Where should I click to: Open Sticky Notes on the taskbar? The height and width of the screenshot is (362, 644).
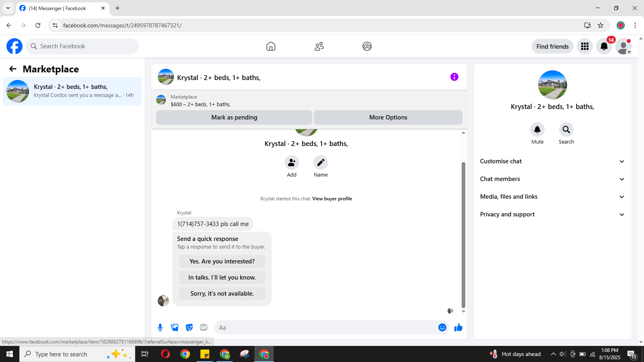coord(205,354)
